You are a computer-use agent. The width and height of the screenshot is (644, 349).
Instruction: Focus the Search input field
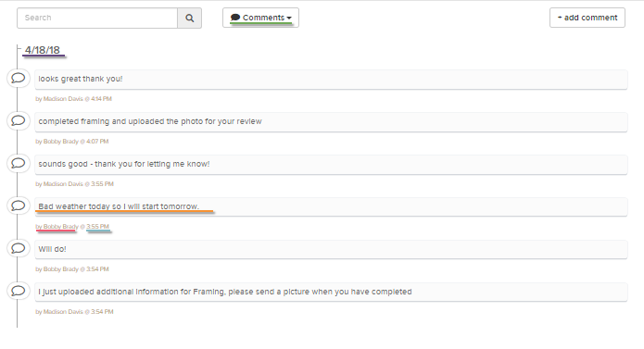[97, 18]
